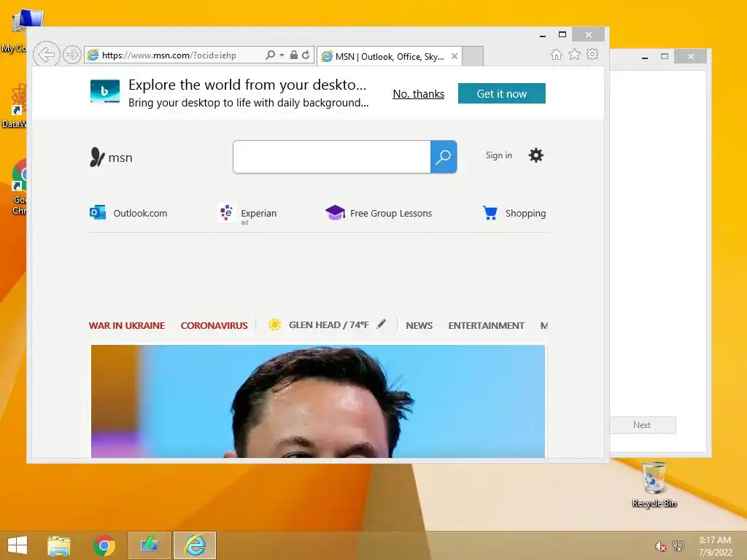Image resolution: width=747 pixels, height=560 pixels.
Task: Open the Shopping cart shortcut
Action: [x=514, y=213]
